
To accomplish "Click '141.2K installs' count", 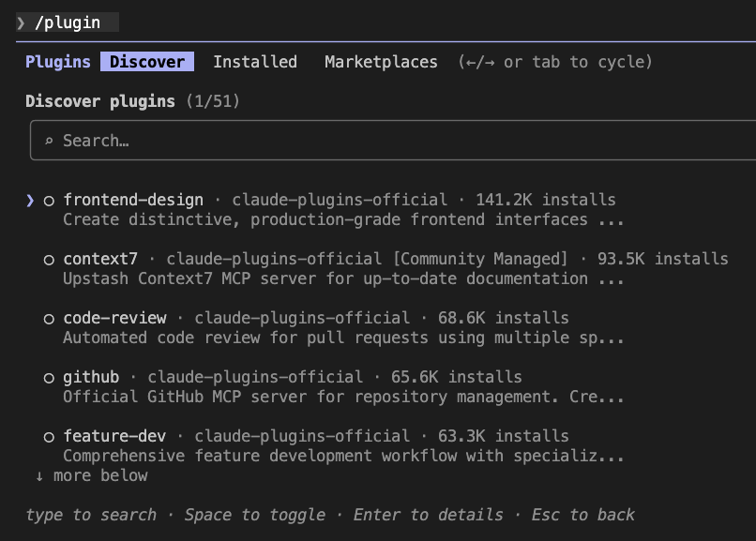I will point(546,200).
